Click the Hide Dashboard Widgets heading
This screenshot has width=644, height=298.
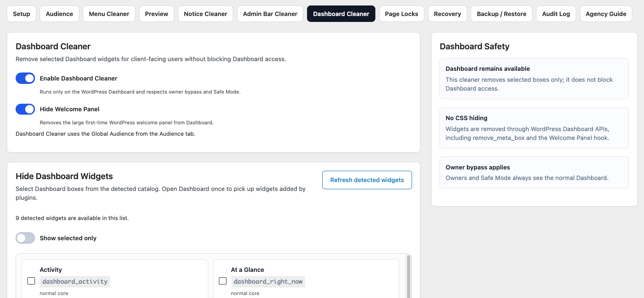[64, 176]
